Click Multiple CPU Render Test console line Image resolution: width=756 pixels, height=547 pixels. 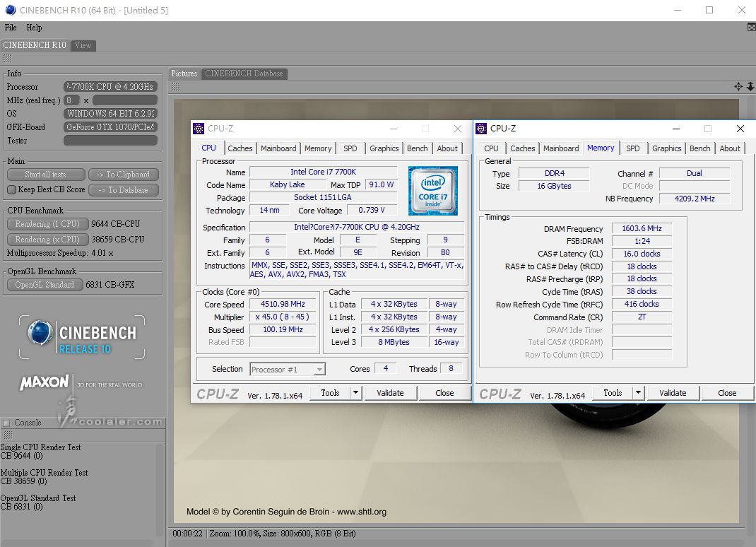coord(45,473)
